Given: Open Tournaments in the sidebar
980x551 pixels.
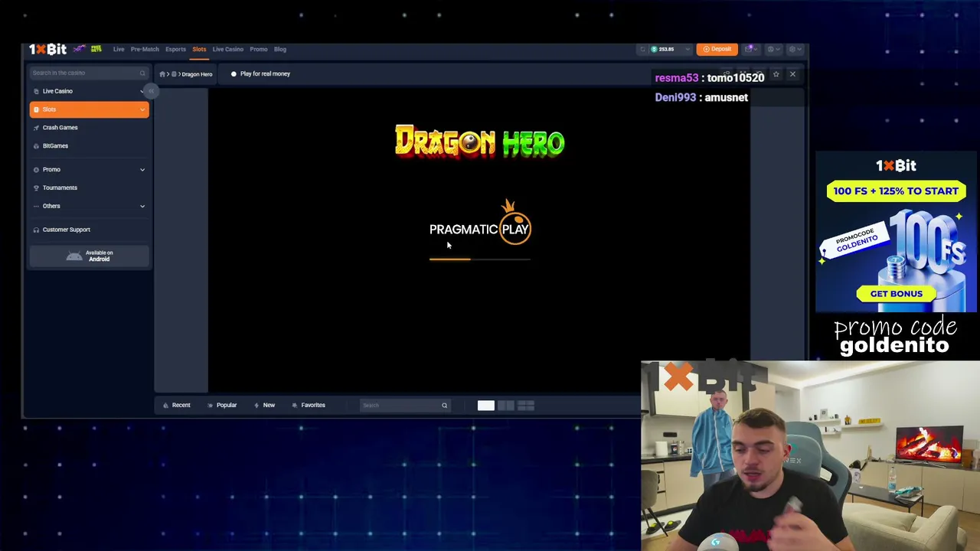Looking at the screenshot, I should coord(60,187).
